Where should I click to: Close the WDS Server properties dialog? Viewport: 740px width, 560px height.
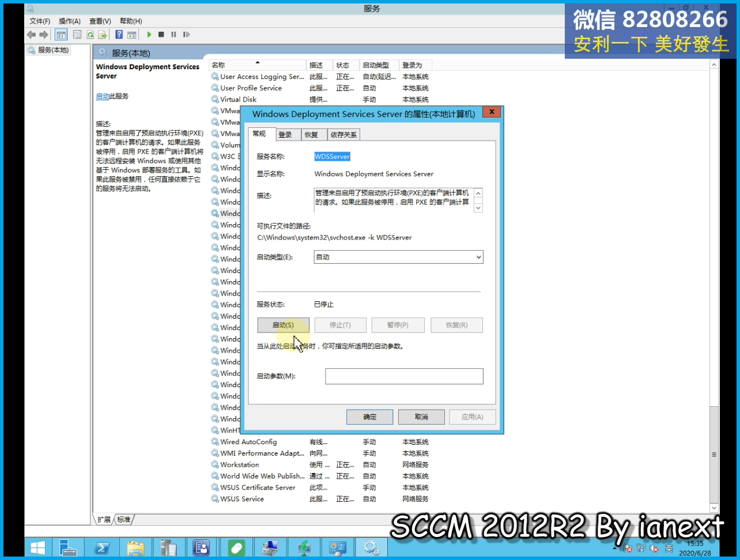click(x=491, y=112)
